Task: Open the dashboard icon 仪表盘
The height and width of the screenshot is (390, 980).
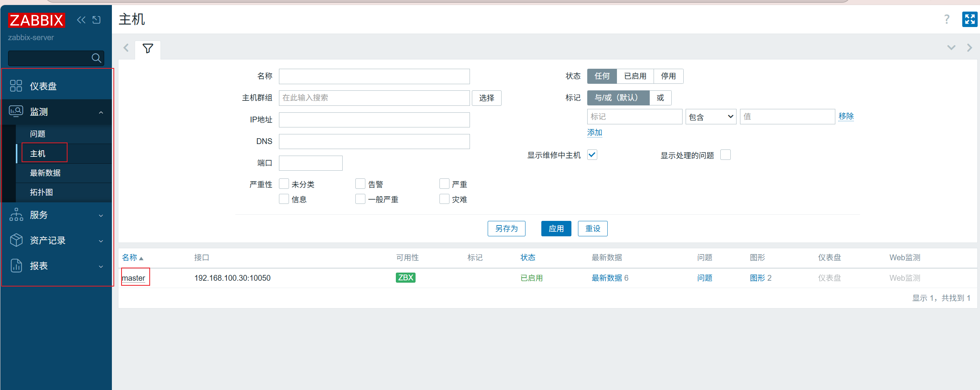Action: [x=16, y=86]
